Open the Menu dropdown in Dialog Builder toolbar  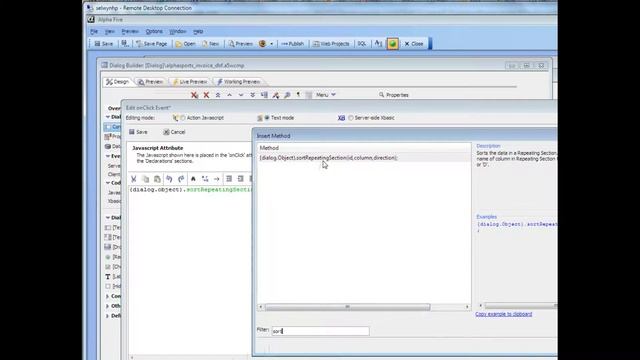click(325, 95)
